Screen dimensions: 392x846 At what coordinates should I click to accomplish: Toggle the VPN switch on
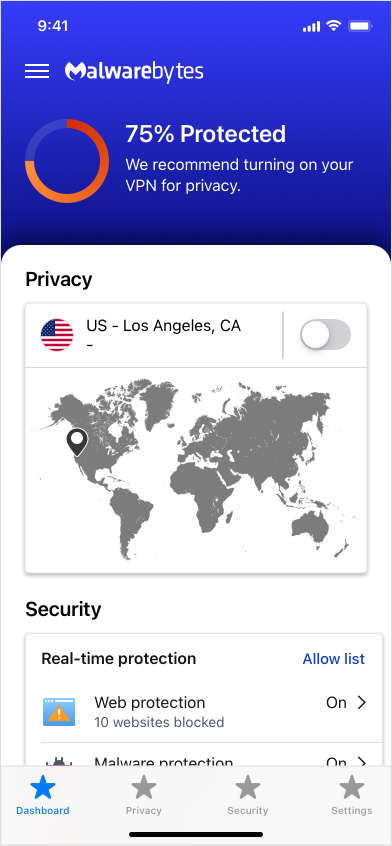[326, 335]
